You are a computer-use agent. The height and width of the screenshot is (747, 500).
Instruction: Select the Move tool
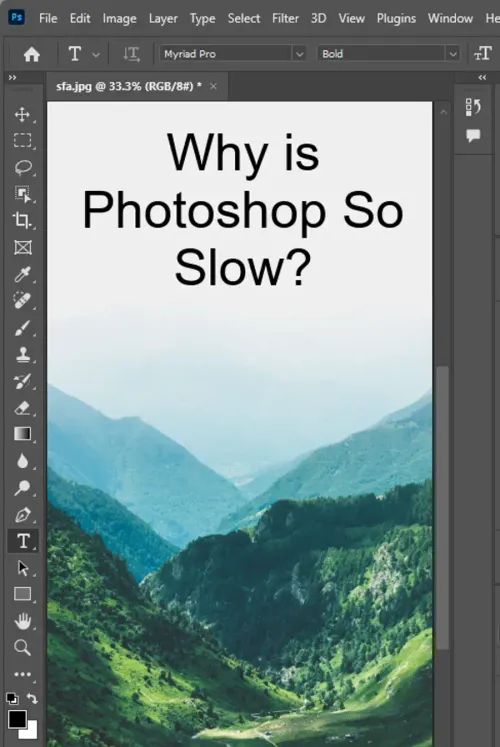click(x=22, y=114)
